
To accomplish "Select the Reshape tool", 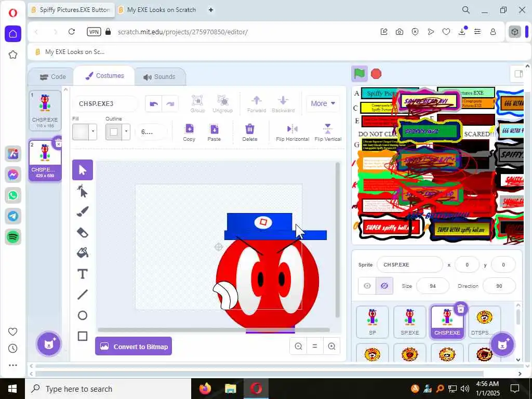I will click(83, 191).
